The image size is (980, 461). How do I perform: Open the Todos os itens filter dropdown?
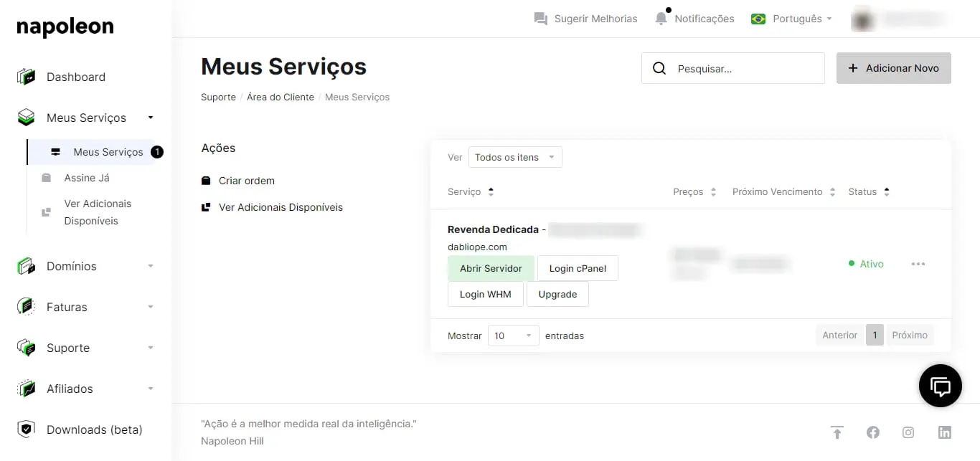[514, 157]
